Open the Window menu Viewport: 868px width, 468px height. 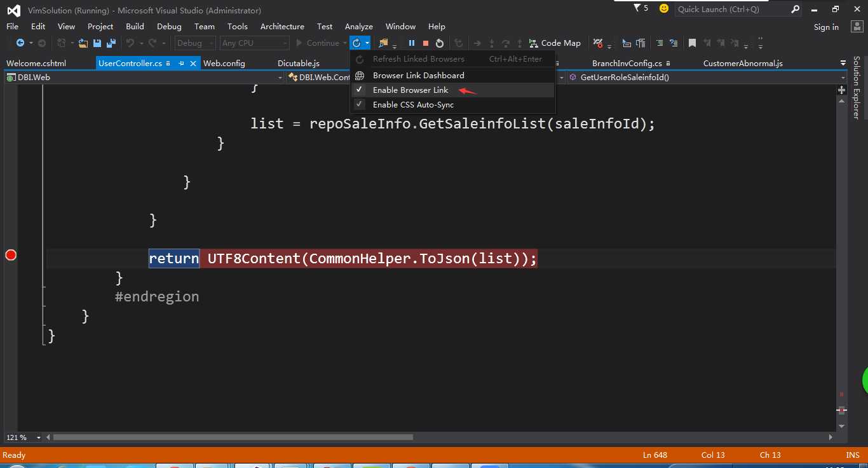click(400, 27)
